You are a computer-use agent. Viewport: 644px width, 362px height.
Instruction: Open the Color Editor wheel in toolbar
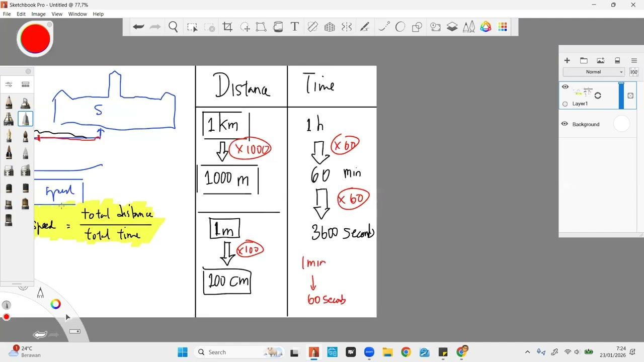[486, 27]
